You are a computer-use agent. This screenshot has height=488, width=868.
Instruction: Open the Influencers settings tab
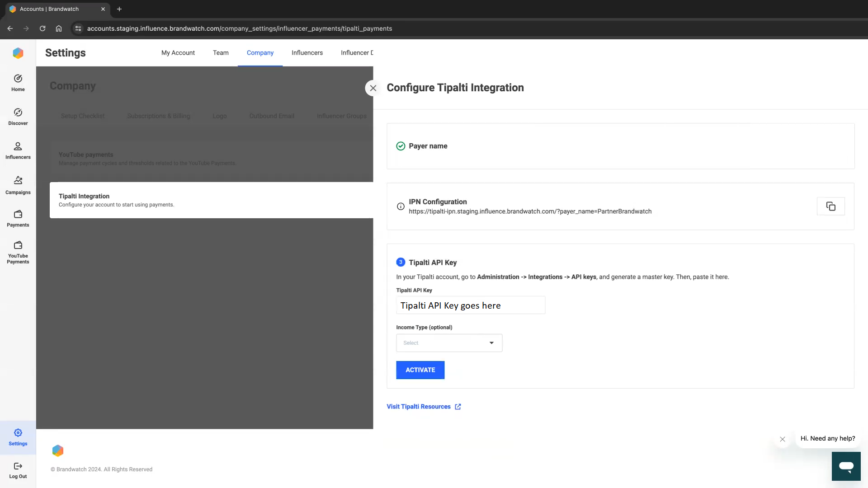click(x=307, y=53)
